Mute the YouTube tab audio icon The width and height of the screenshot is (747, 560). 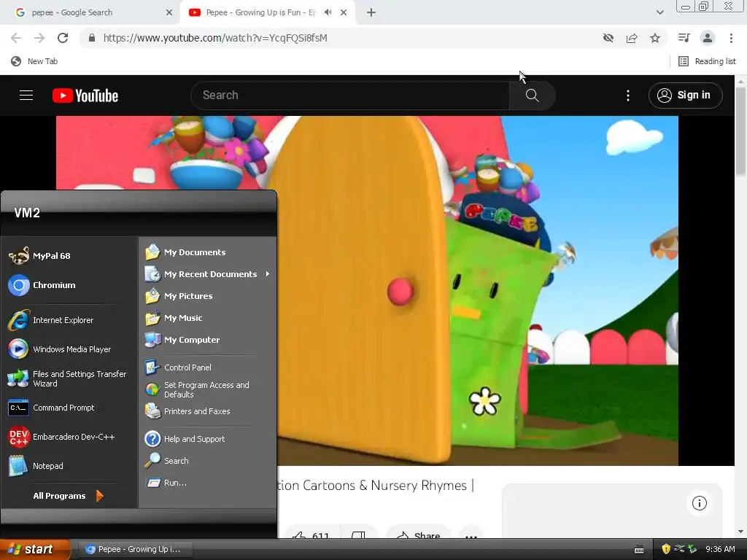click(x=328, y=12)
